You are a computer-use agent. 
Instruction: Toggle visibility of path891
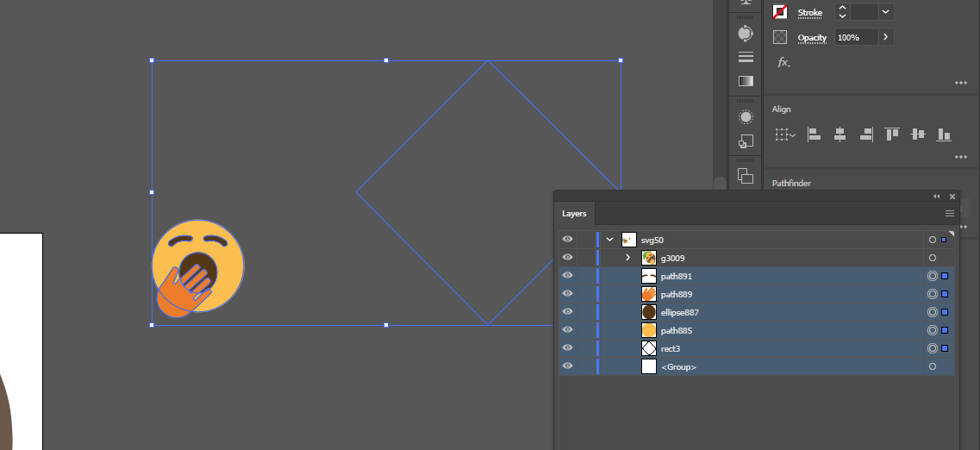(567, 276)
